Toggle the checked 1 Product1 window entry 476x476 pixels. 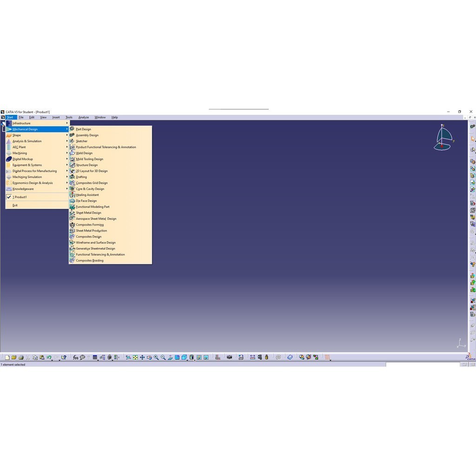tap(20, 197)
